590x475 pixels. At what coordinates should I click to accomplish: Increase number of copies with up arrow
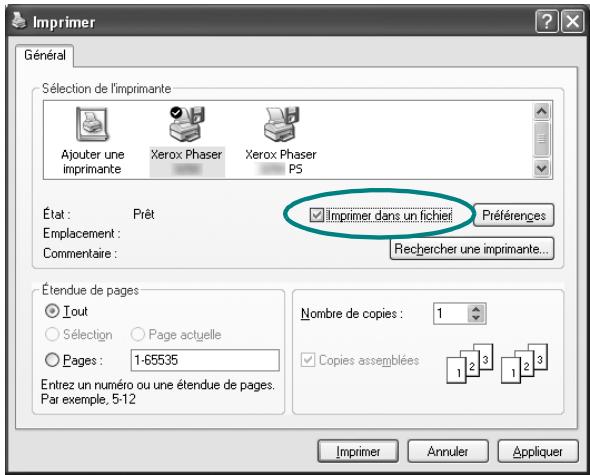pyautogui.click(x=476, y=309)
